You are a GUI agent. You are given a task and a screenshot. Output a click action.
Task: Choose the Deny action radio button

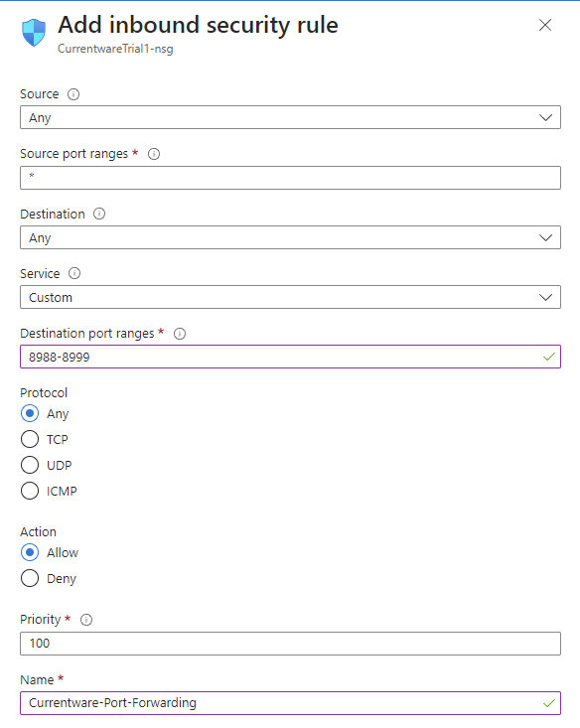tap(30, 578)
